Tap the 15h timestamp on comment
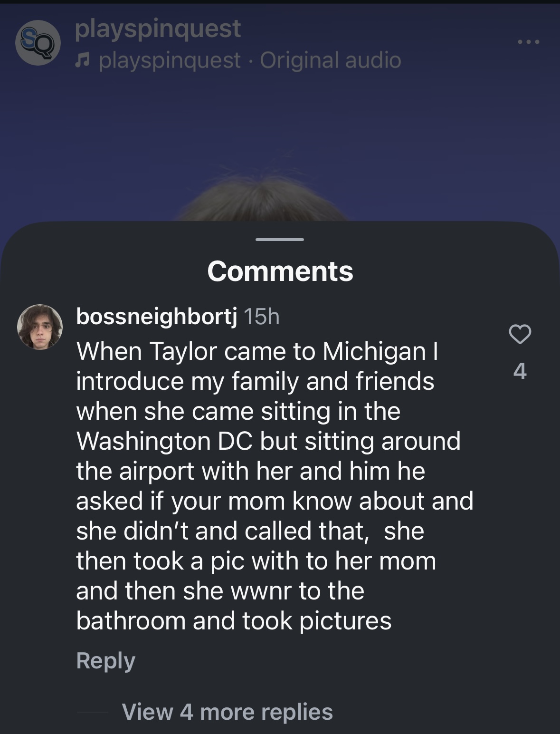 (262, 317)
